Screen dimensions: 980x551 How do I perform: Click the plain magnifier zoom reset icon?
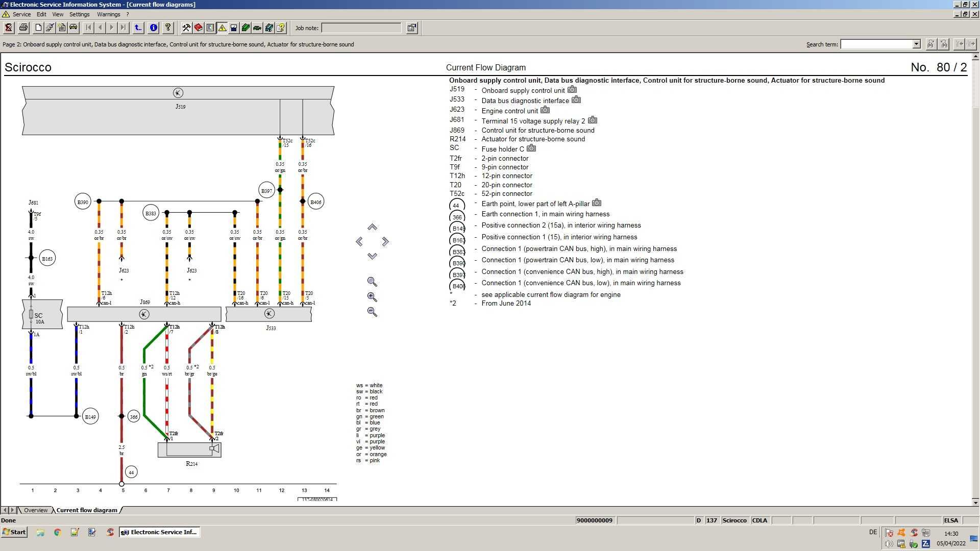(372, 282)
